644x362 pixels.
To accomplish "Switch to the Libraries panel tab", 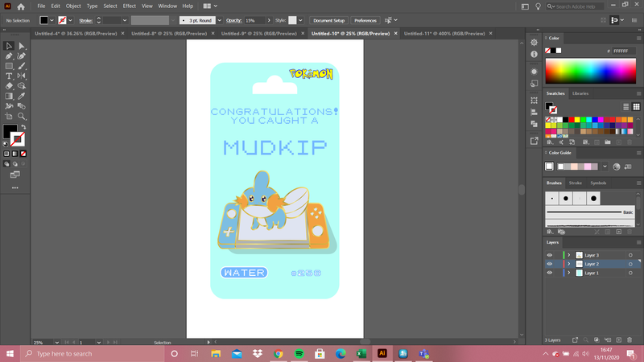I will pos(580,93).
